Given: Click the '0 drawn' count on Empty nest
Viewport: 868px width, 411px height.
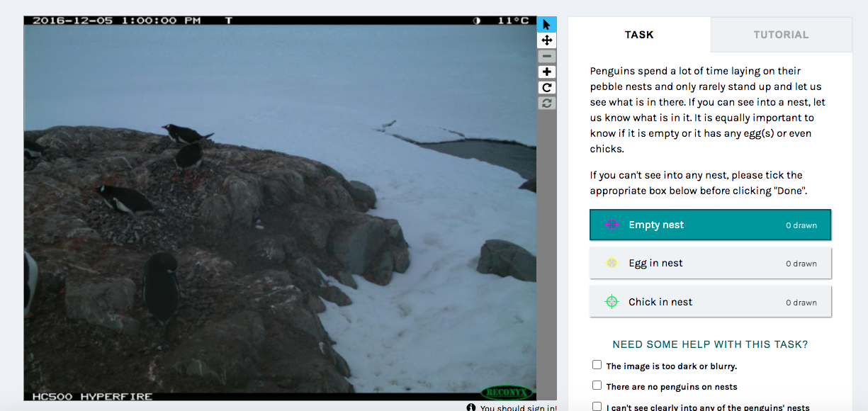Looking at the screenshot, I should point(801,225).
